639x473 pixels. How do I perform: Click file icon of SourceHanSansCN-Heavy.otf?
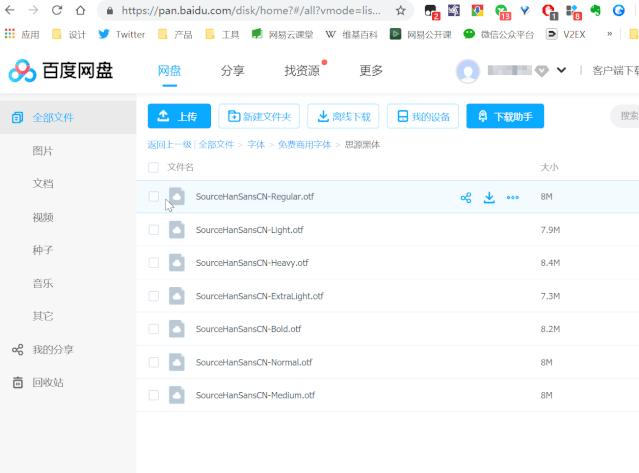pos(177,263)
